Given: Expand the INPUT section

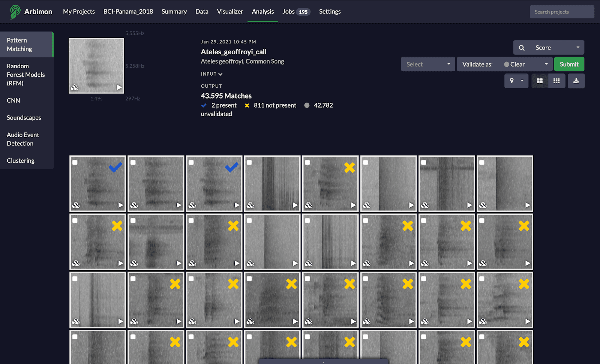Looking at the screenshot, I should (211, 74).
